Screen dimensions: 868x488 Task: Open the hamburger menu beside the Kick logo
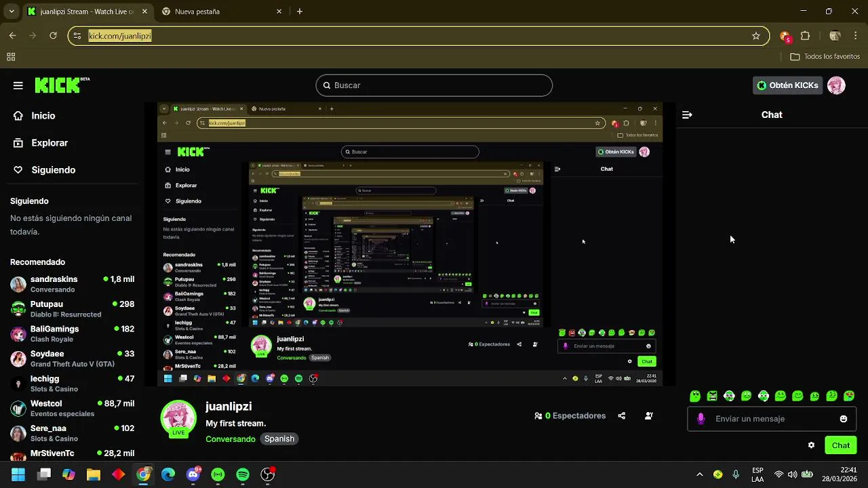[18, 85]
